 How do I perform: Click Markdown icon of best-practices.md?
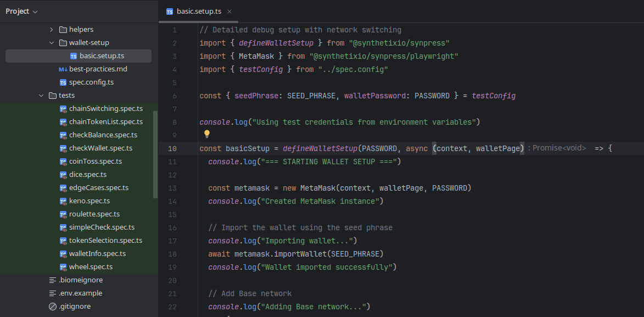63,69
